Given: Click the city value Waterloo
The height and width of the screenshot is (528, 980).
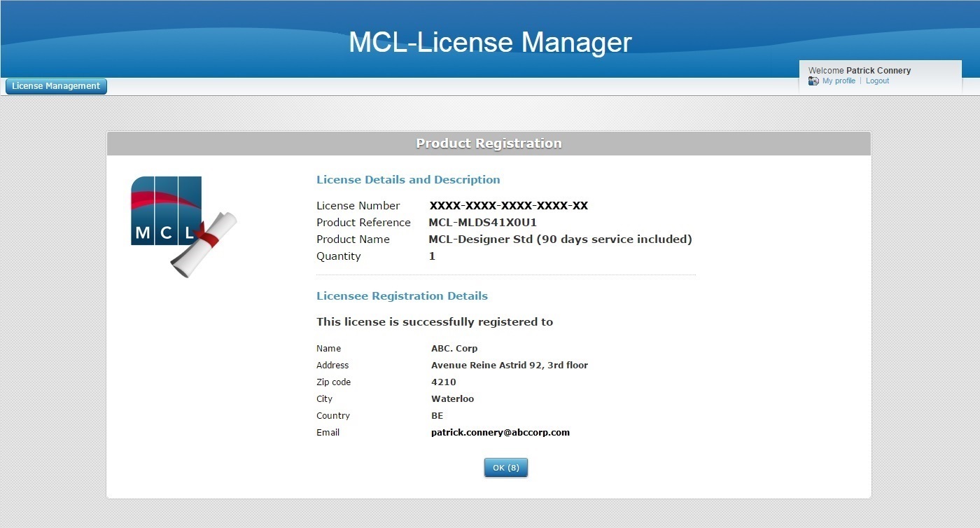Looking at the screenshot, I should coord(452,399).
